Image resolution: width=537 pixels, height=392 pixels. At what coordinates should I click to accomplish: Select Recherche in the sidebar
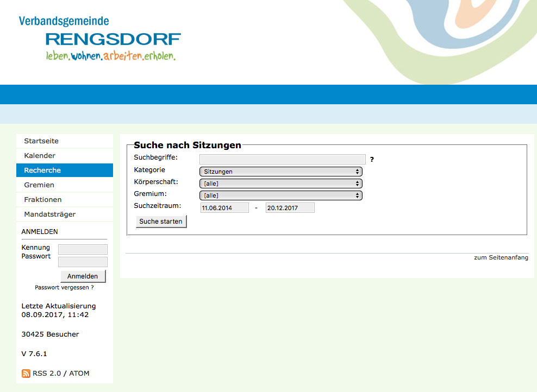(x=42, y=170)
